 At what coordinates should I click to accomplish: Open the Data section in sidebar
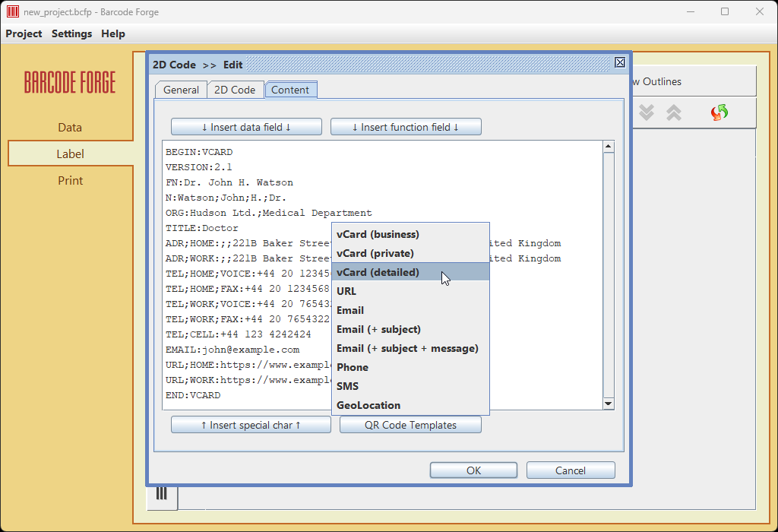(70, 128)
